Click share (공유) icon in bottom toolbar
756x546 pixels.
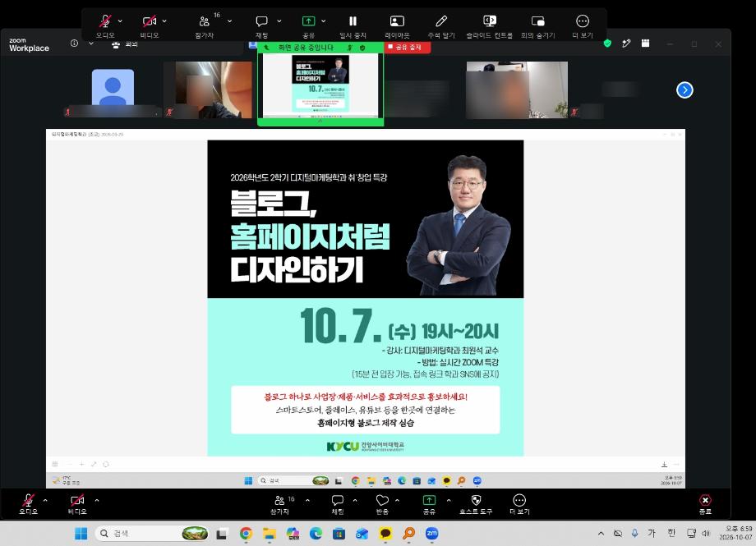click(x=429, y=504)
